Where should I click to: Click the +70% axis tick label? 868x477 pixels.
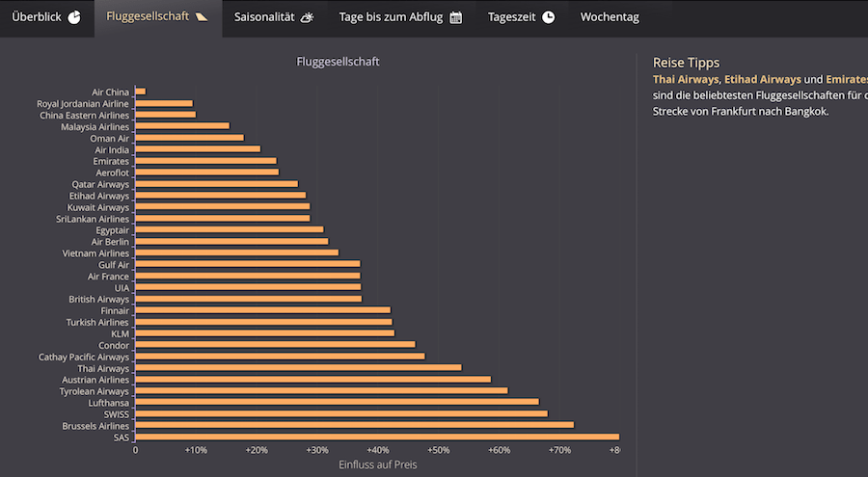tap(559, 450)
